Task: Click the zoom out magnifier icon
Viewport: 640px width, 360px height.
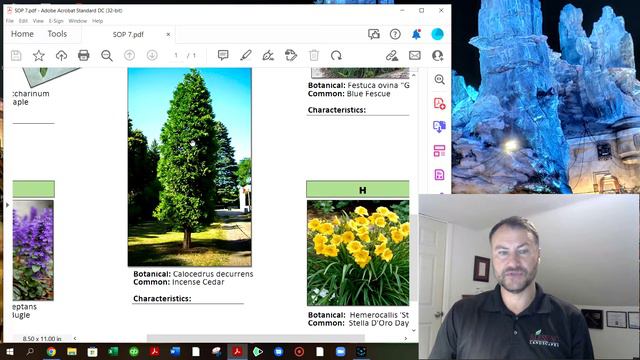Action: pos(107,56)
